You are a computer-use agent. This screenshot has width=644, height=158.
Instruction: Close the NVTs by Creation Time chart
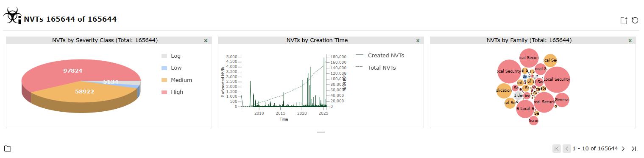click(418, 40)
